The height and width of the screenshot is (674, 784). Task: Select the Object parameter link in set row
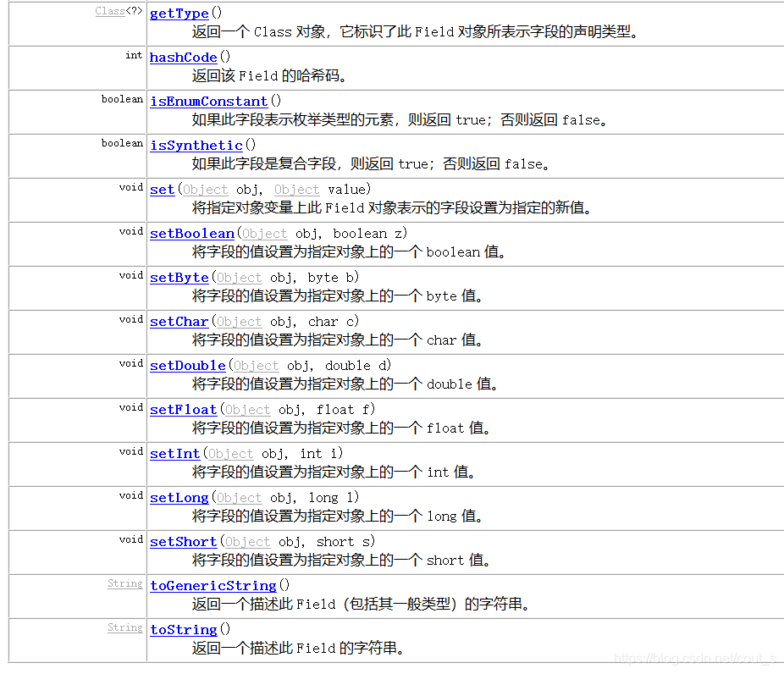[x=205, y=189]
